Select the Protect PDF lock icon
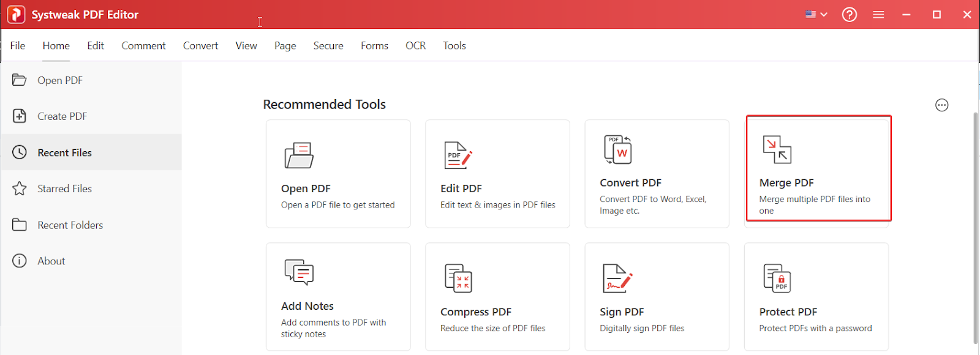Screen dimensions: 980x355 [777, 278]
